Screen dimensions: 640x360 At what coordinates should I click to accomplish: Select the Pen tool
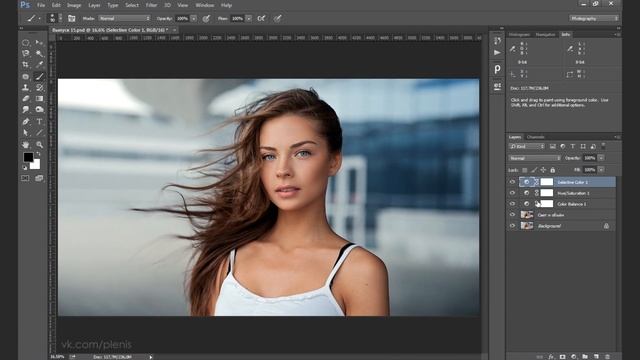pos(25,121)
